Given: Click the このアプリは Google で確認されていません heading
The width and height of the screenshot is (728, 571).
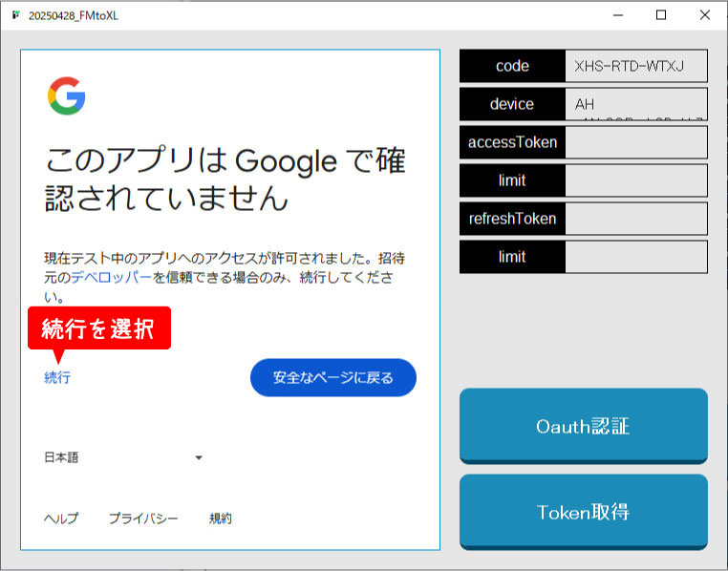Looking at the screenshot, I should click(225, 180).
